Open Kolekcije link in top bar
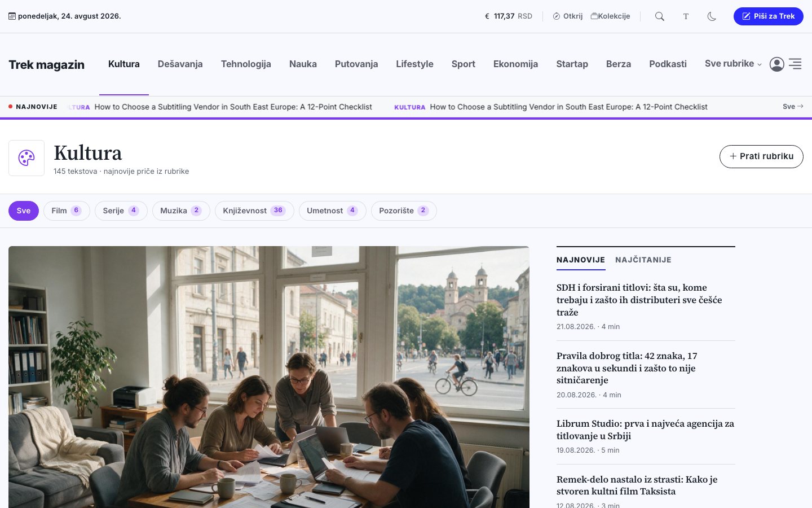 610,16
